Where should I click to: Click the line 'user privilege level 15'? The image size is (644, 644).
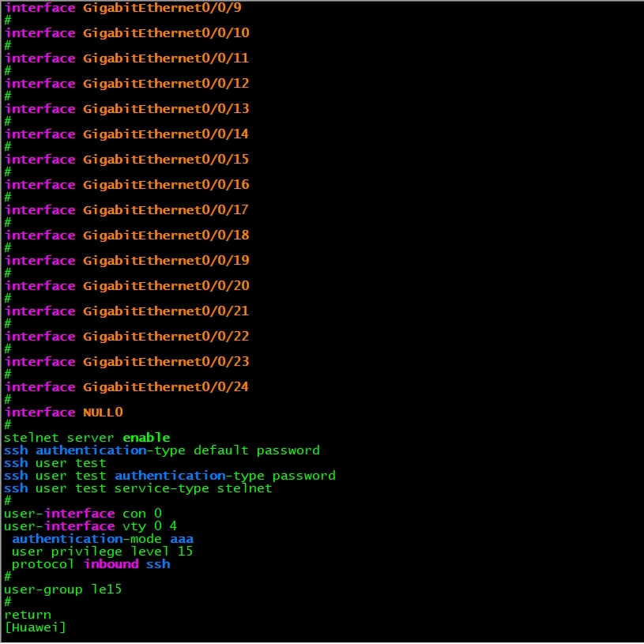coord(102,552)
